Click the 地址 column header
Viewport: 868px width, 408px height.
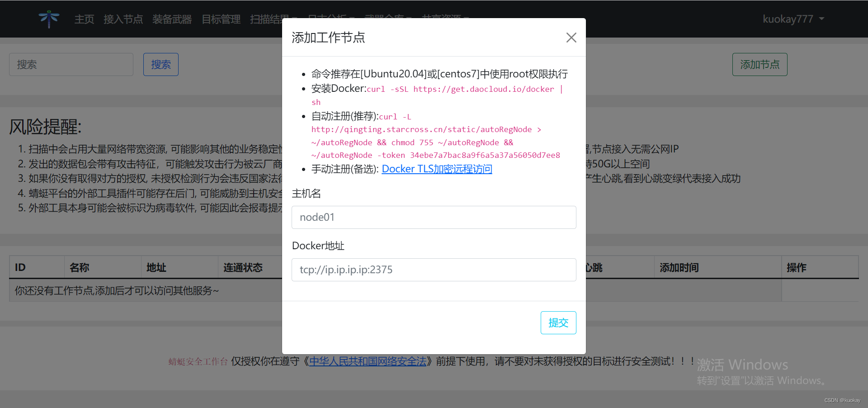[179, 267]
